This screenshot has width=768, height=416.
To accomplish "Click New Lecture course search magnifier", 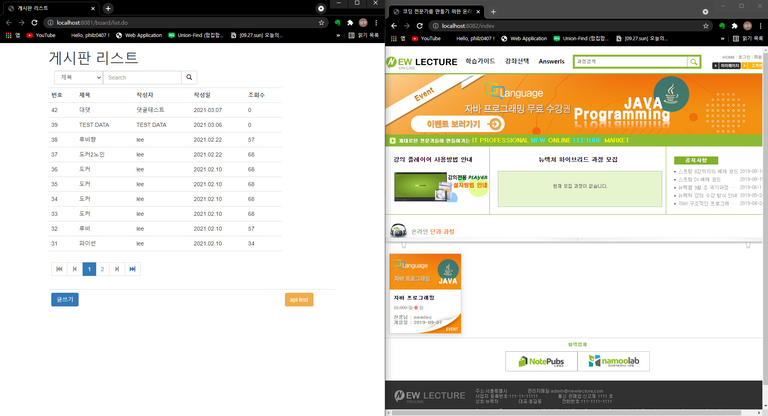I will pos(694,62).
